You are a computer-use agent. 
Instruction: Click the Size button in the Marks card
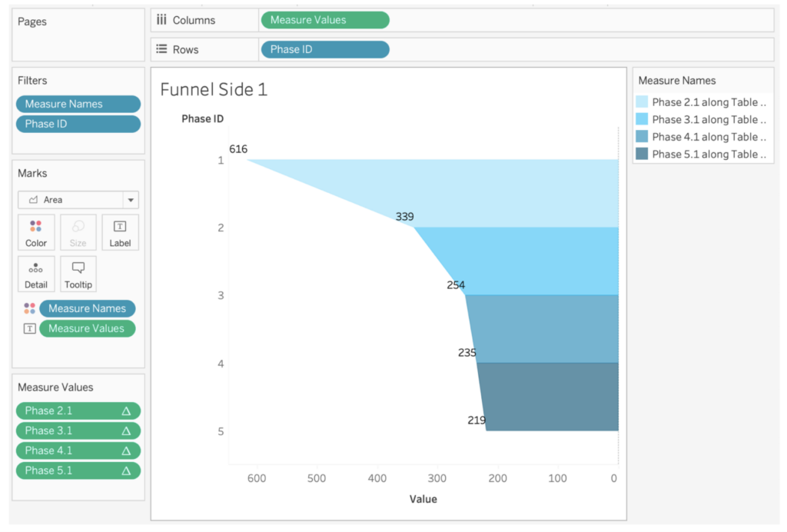[x=78, y=232]
